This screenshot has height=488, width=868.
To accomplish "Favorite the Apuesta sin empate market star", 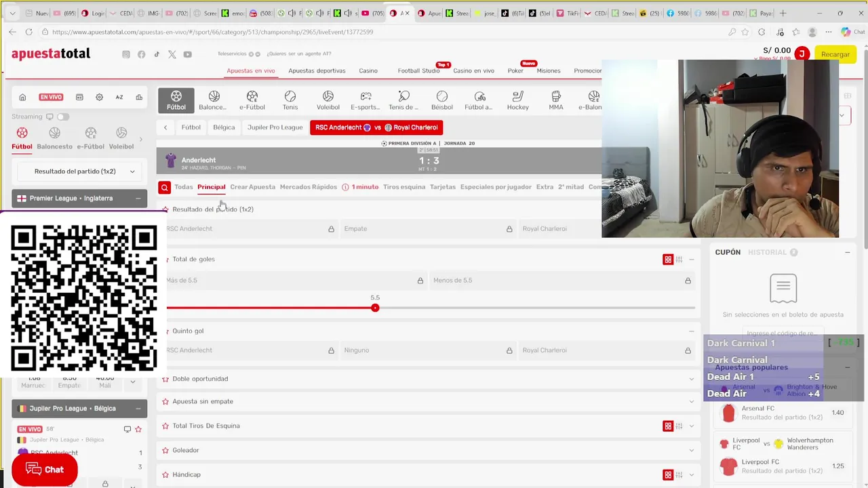I will click(165, 401).
